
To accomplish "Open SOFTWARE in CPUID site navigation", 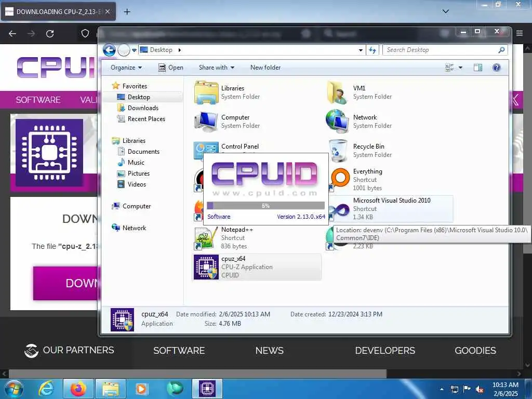I will 38,100.
